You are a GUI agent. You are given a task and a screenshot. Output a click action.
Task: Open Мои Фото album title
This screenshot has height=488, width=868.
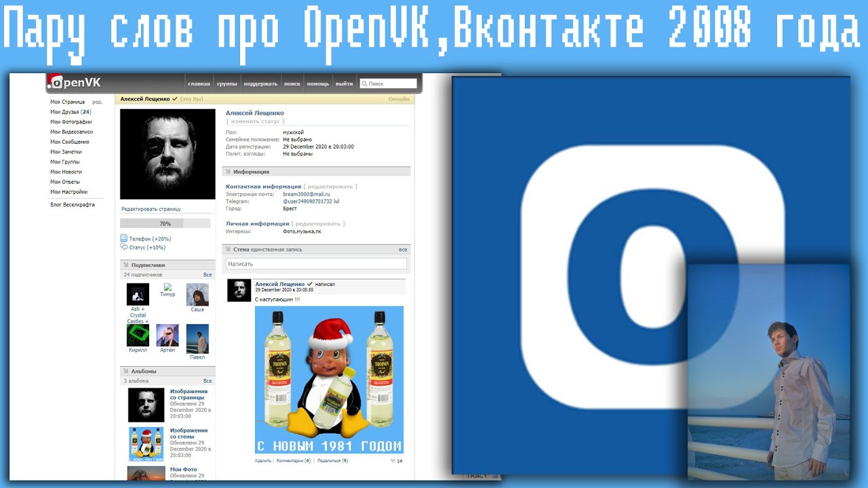click(183, 469)
